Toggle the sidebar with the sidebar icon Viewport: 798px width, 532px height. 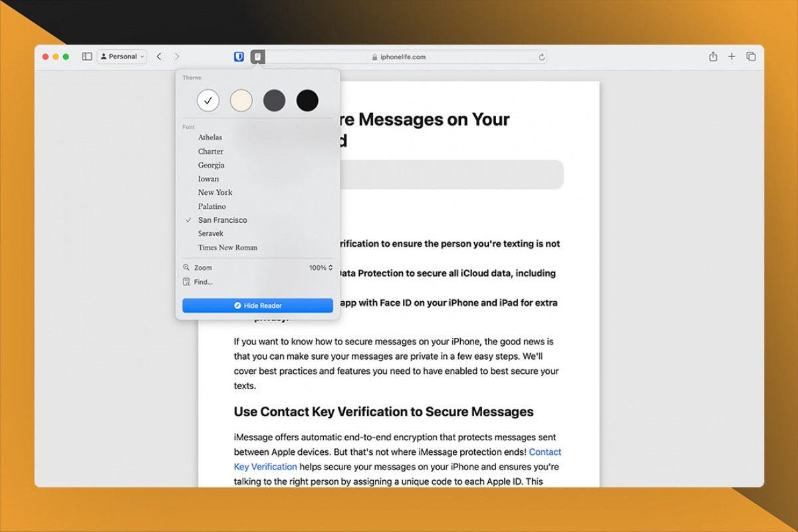[x=86, y=57]
